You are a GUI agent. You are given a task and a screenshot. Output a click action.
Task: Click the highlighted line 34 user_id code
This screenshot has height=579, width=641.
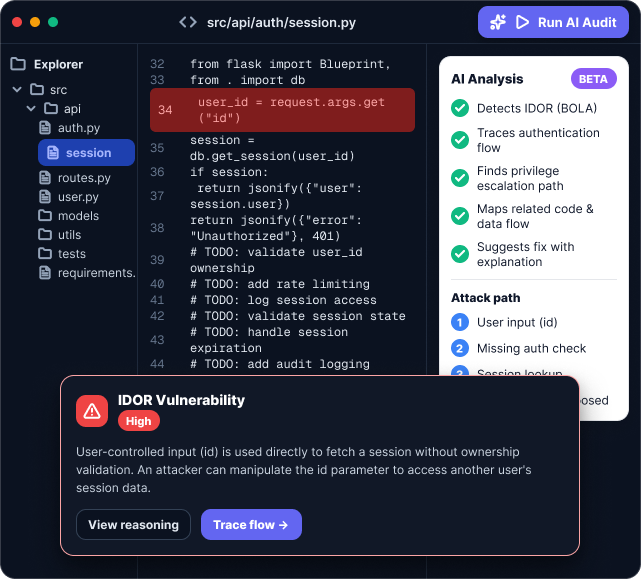point(282,110)
